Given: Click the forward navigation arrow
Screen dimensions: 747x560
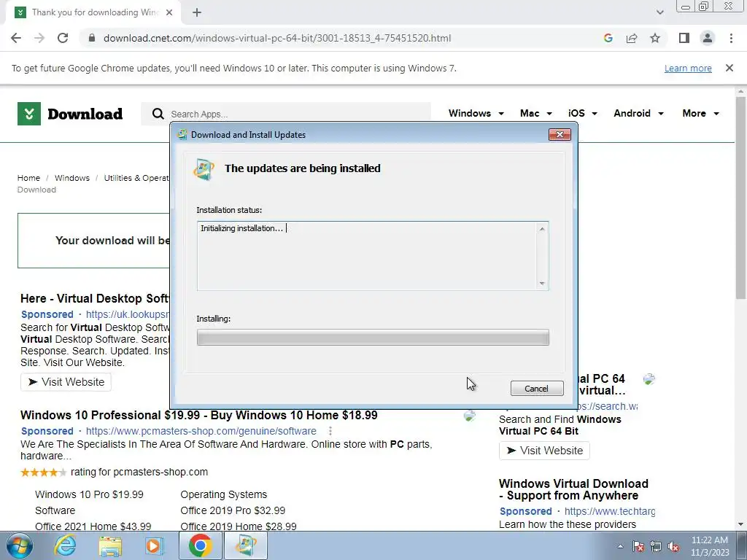Looking at the screenshot, I should pyautogui.click(x=39, y=38).
